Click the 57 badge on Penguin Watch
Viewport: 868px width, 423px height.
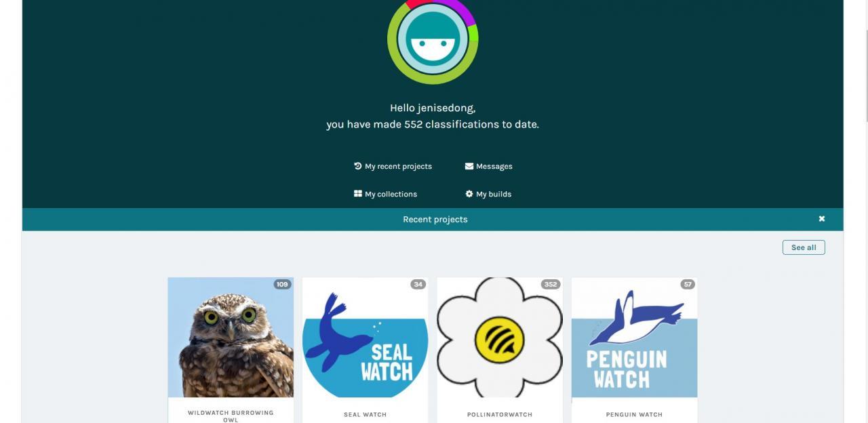click(x=688, y=285)
